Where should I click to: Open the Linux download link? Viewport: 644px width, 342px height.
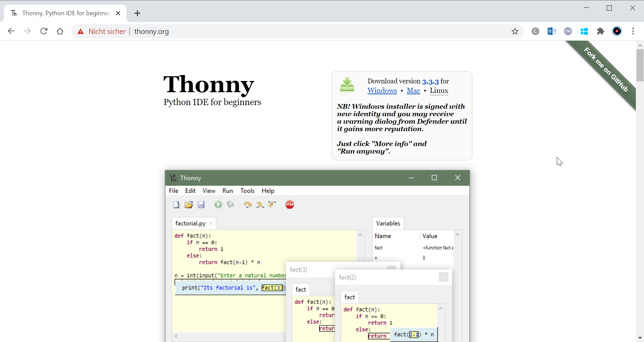click(439, 90)
